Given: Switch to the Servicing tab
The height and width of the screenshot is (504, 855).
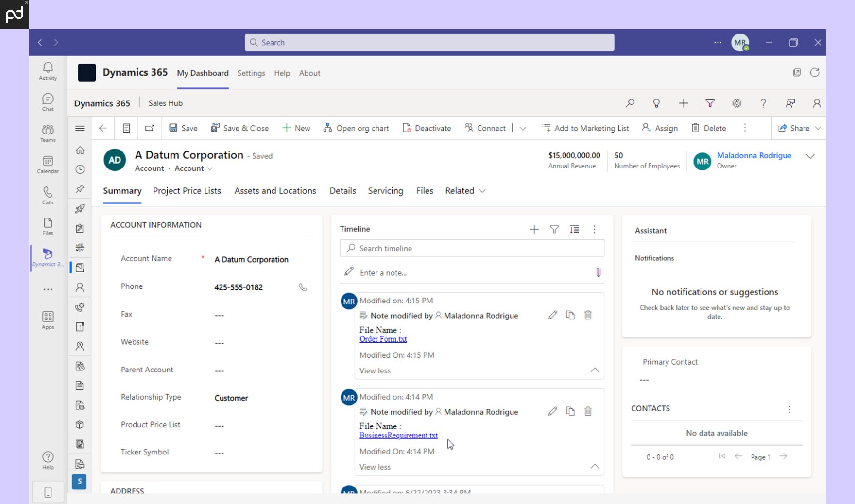Looking at the screenshot, I should click(x=385, y=191).
